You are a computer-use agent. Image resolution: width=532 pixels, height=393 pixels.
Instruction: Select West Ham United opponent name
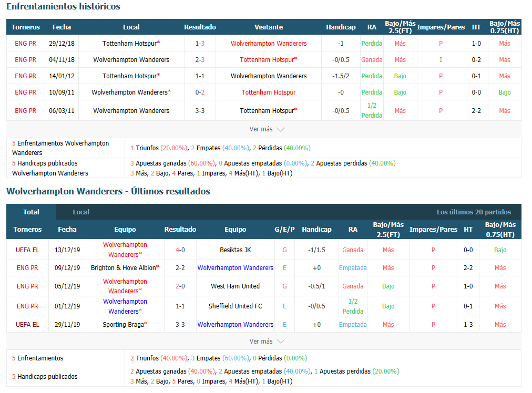click(235, 286)
